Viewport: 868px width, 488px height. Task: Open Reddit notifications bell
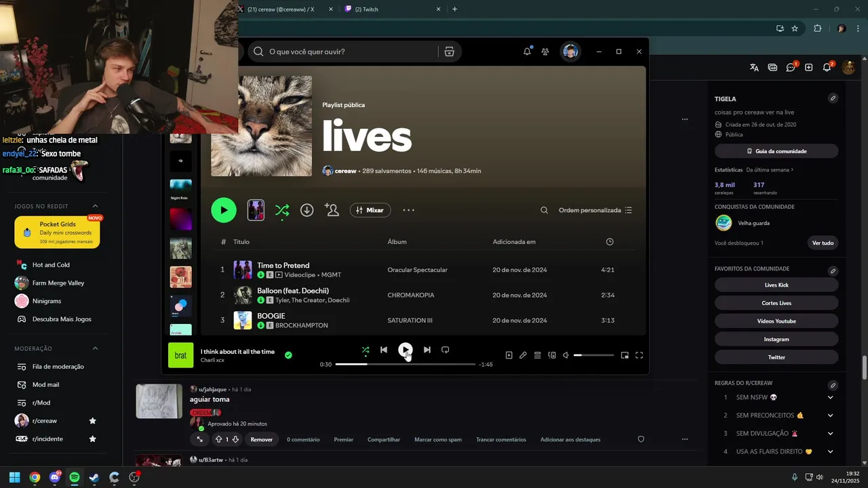[x=827, y=67]
